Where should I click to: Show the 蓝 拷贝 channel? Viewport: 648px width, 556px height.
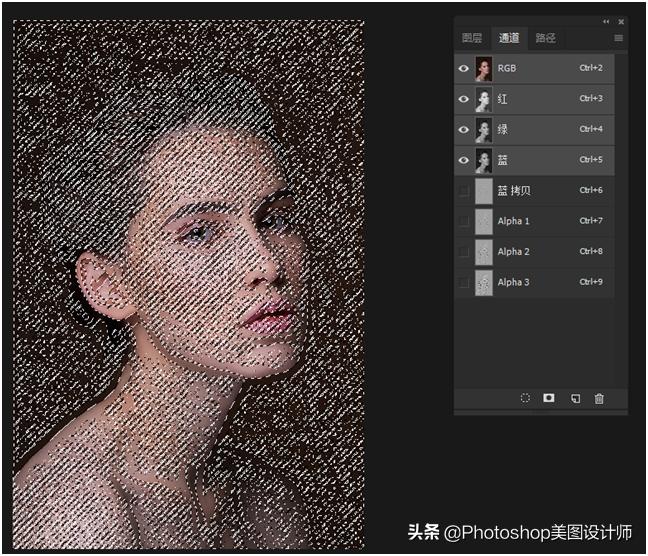pos(463,191)
